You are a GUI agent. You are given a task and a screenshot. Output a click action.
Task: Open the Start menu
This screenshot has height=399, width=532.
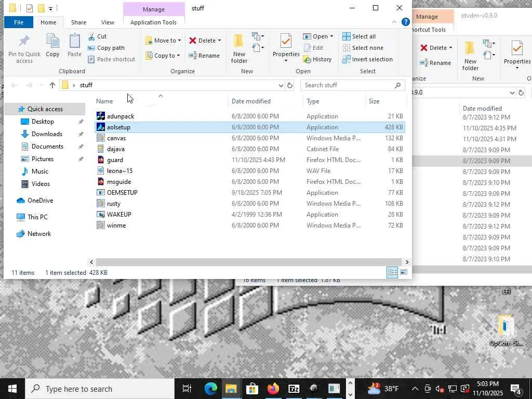(x=12, y=389)
